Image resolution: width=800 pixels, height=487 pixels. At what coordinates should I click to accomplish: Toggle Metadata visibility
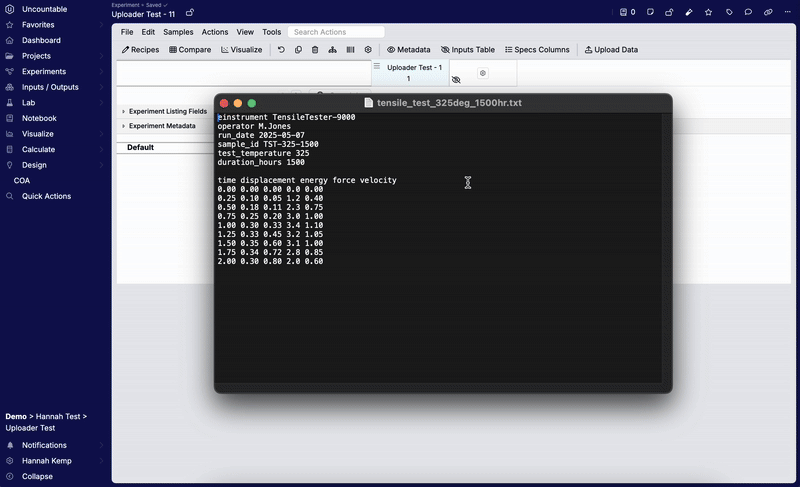408,49
